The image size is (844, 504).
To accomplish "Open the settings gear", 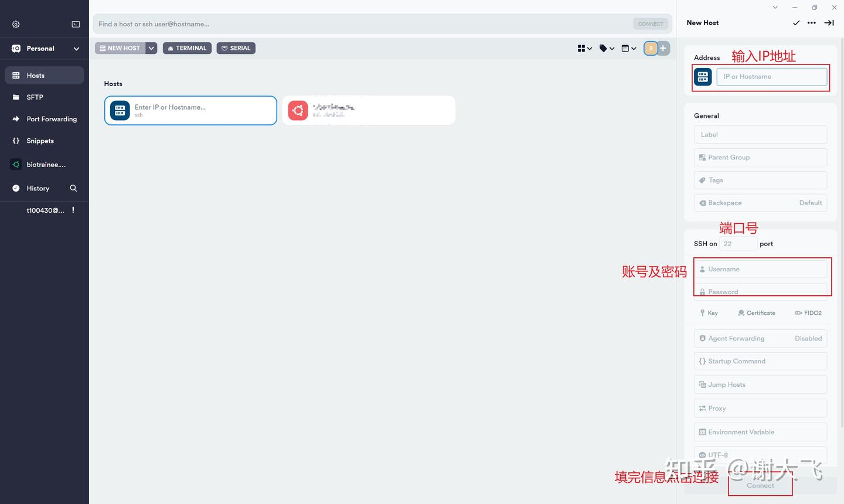I will click(15, 24).
